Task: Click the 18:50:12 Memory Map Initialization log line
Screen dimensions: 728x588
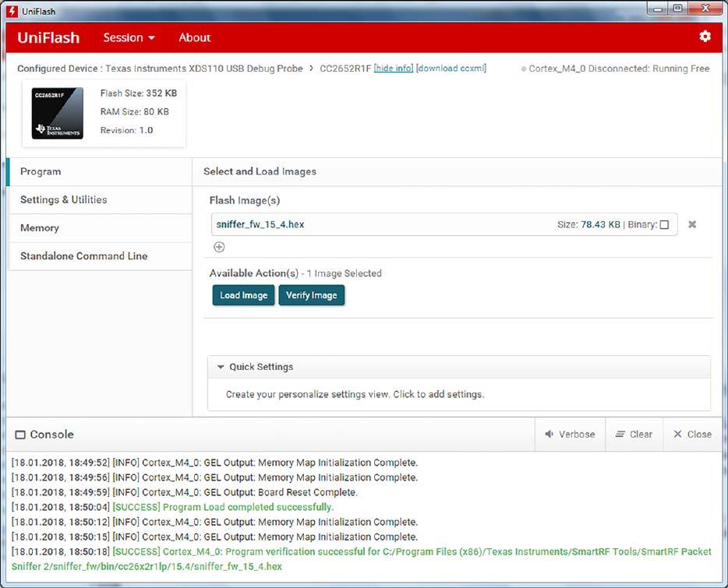Action: (214, 522)
